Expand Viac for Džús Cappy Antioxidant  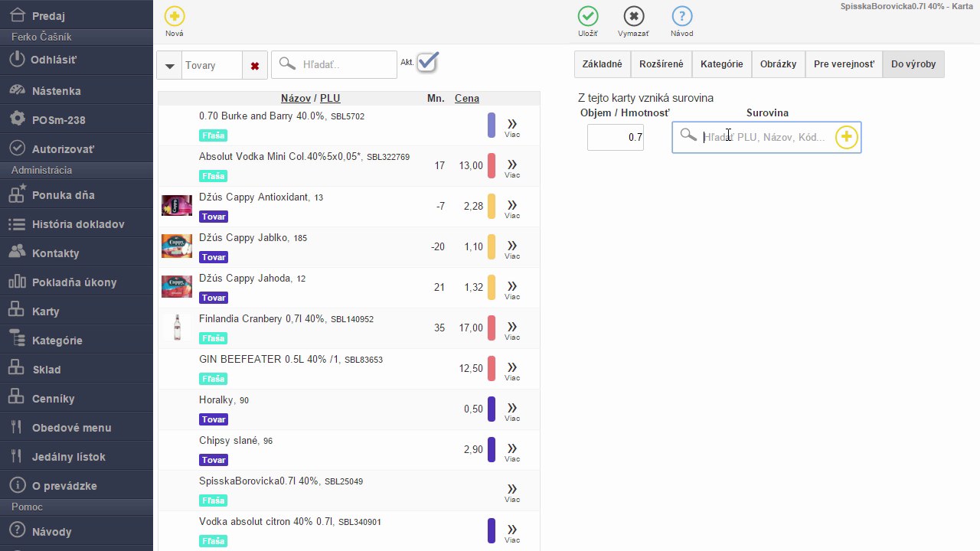pyautogui.click(x=512, y=208)
